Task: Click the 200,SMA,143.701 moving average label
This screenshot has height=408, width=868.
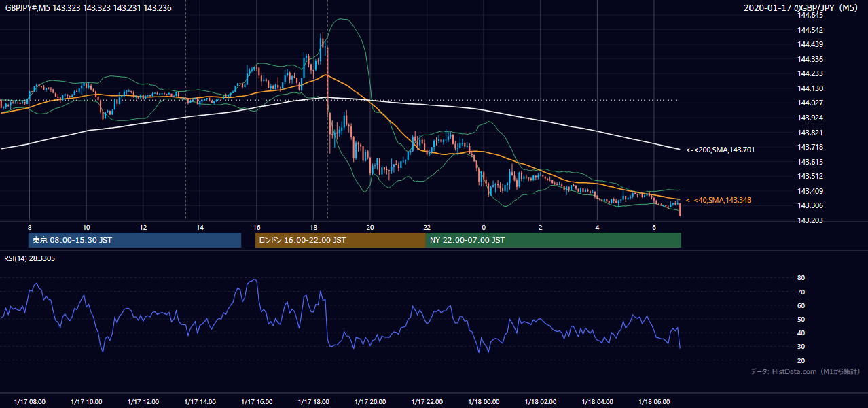Action: pyautogui.click(x=720, y=150)
